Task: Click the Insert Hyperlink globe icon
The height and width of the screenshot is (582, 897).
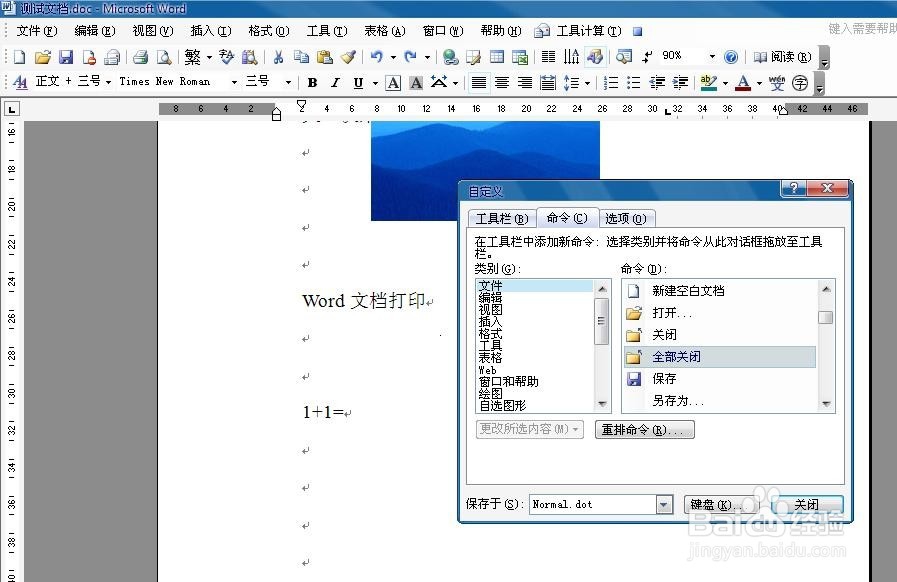Action: point(451,57)
